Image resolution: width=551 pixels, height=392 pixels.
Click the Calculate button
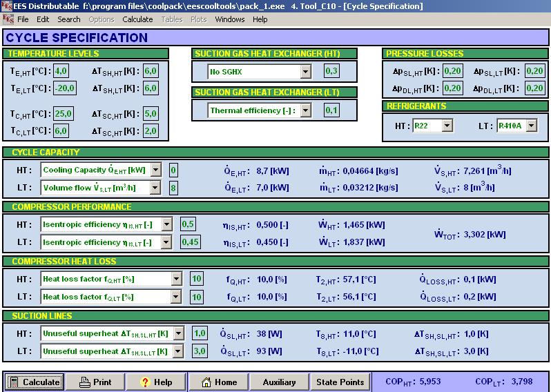(35, 382)
